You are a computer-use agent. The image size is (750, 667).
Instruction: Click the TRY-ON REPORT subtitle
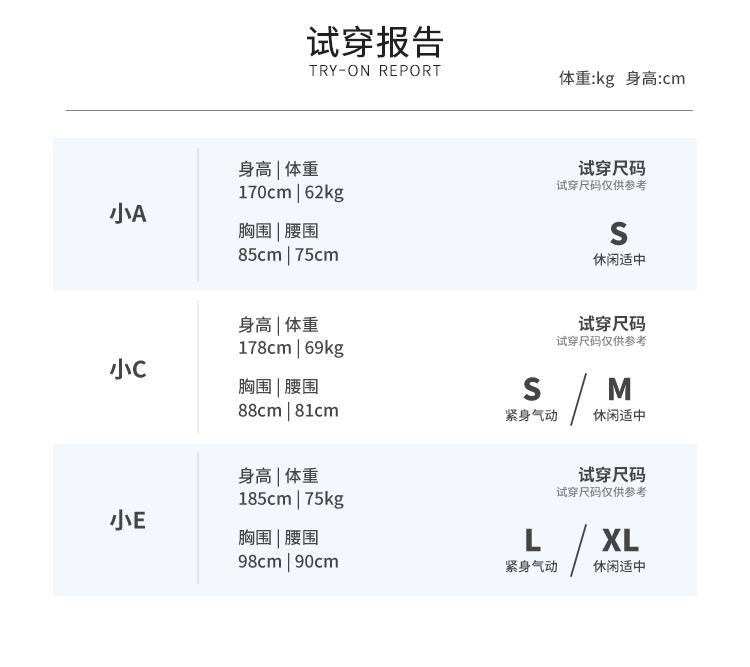pyautogui.click(x=375, y=71)
